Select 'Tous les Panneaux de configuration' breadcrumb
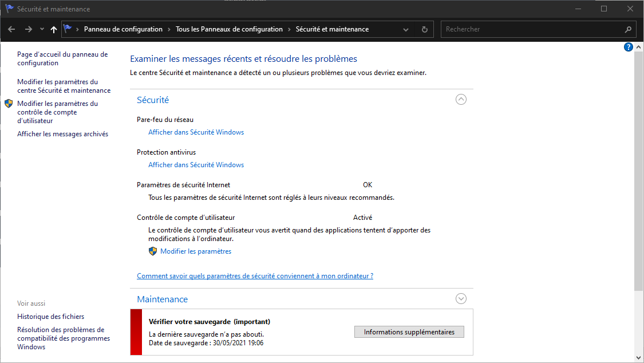The image size is (644, 363). [229, 29]
